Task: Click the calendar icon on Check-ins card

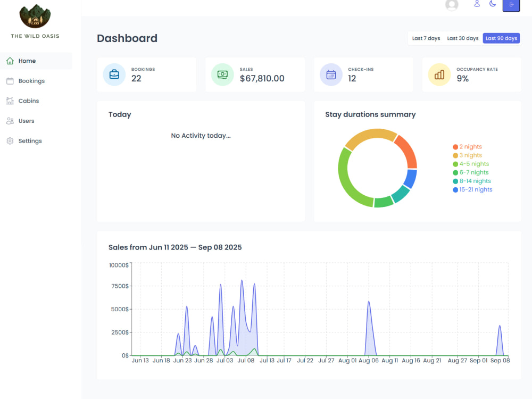Action: point(331,74)
